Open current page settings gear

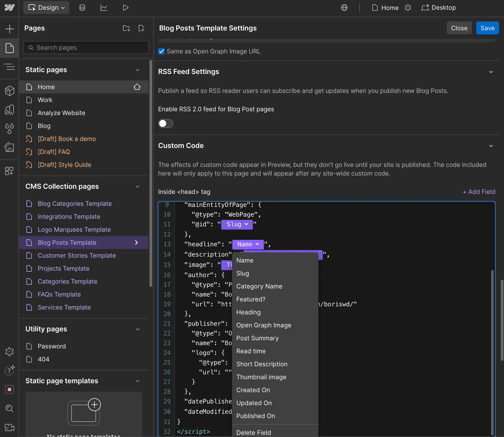(x=408, y=8)
